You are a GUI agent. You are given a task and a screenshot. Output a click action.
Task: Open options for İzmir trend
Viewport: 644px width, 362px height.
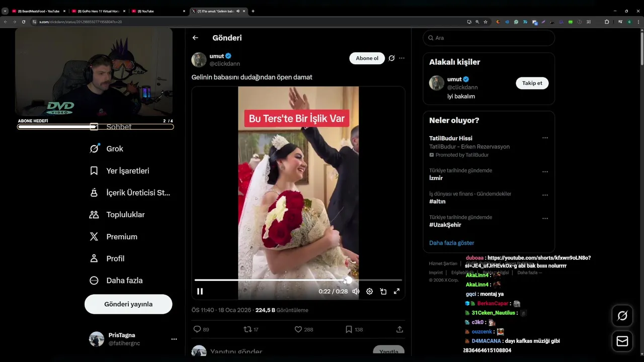coord(545,171)
